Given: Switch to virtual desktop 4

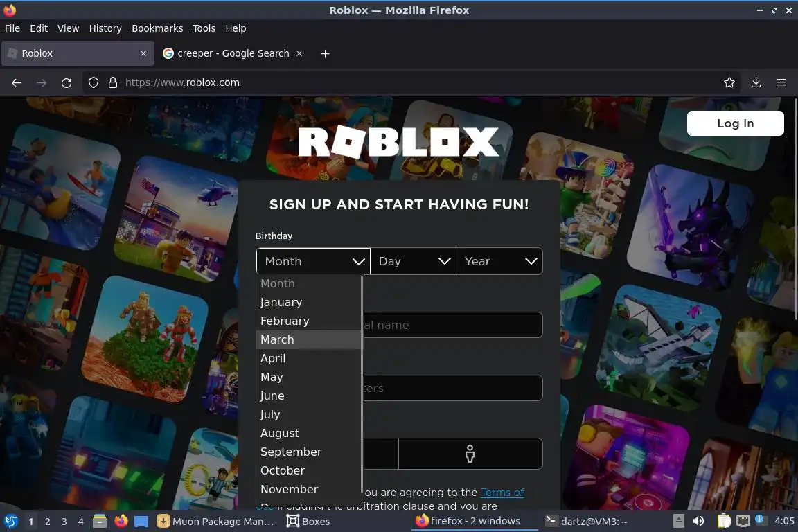Looking at the screenshot, I should (x=81, y=522).
